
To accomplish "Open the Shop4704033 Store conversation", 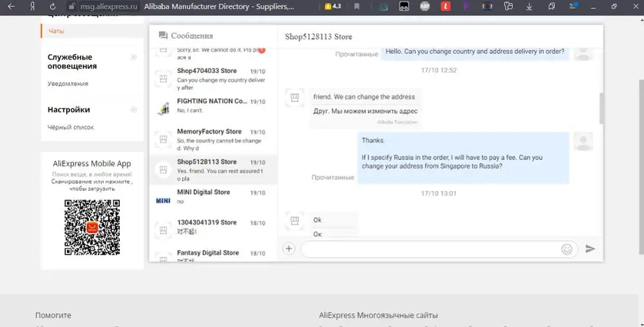I will (213, 79).
